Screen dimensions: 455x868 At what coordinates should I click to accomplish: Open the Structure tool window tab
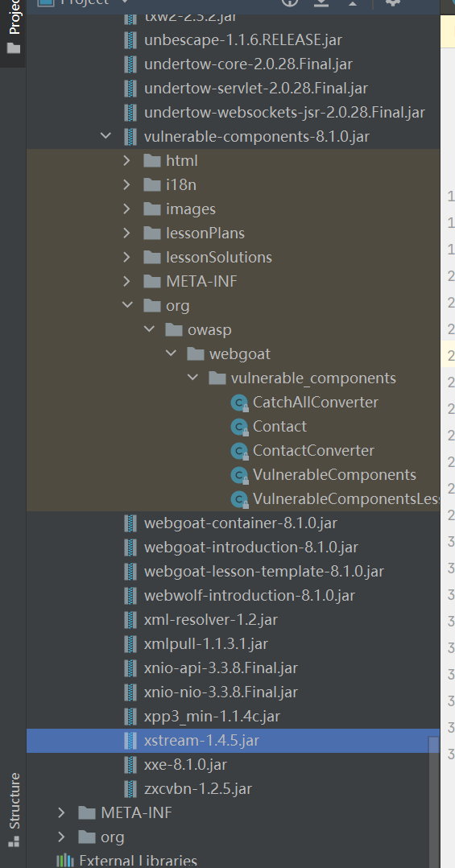[13, 809]
